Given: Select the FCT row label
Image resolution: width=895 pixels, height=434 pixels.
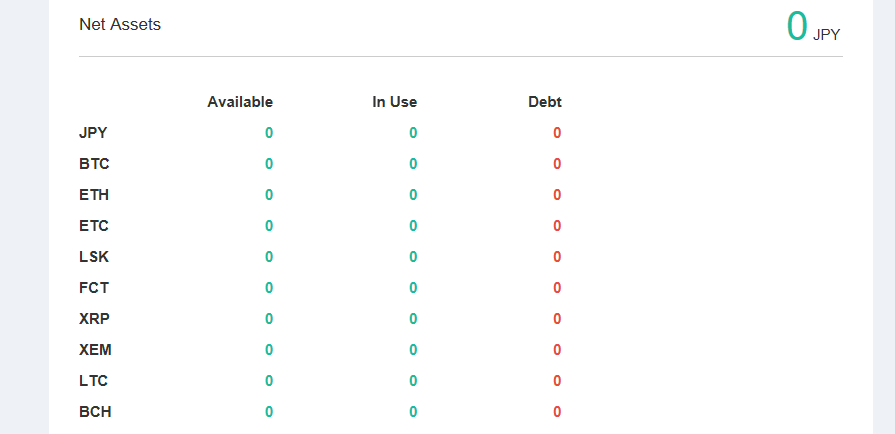Looking at the screenshot, I should 94,288.
